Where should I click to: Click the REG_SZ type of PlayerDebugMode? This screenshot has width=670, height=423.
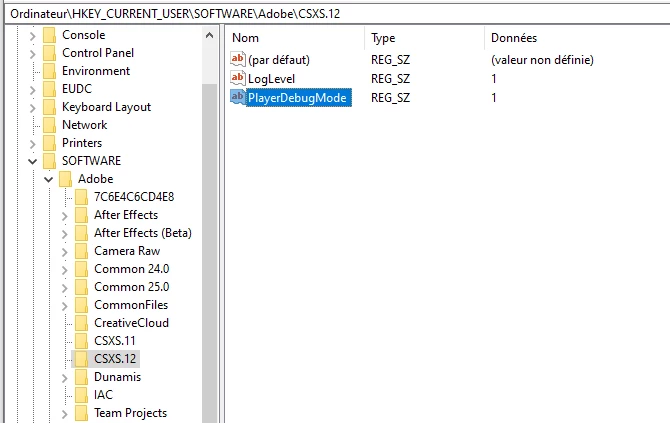pyautogui.click(x=391, y=97)
